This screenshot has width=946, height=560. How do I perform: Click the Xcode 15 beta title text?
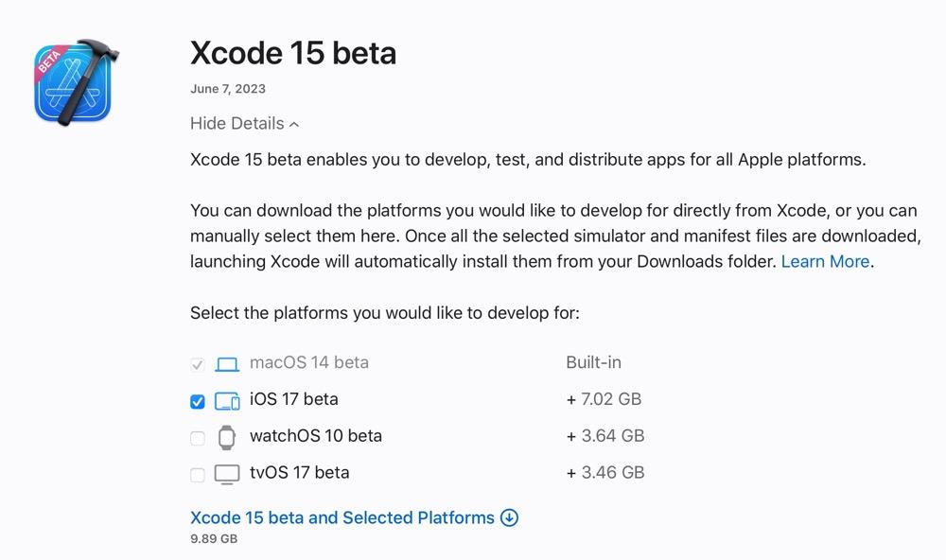point(292,53)
